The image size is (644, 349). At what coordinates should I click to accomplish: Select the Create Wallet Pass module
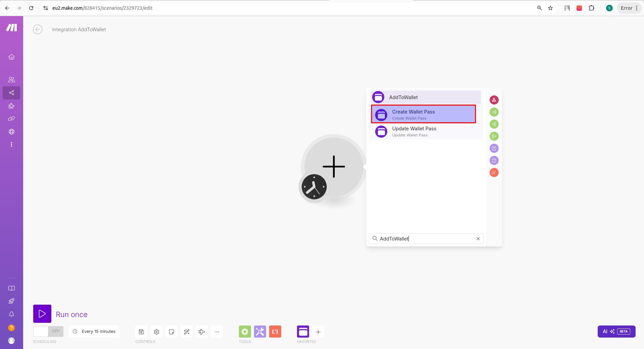point(424,114)
